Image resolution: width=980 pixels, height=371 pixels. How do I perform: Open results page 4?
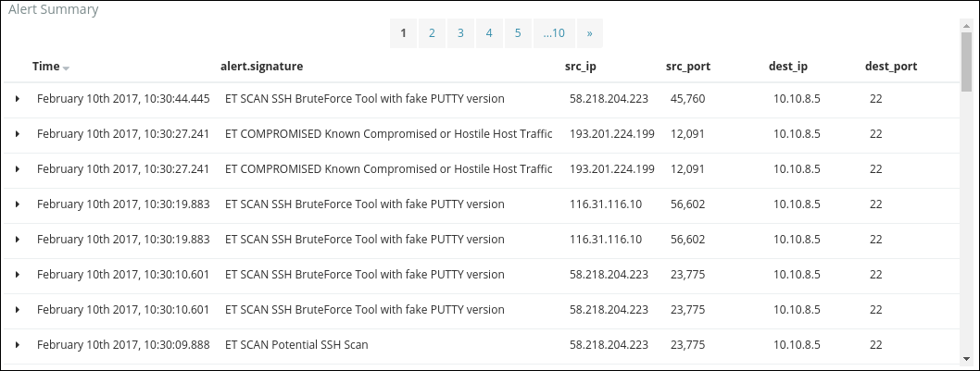coord(489,33)
